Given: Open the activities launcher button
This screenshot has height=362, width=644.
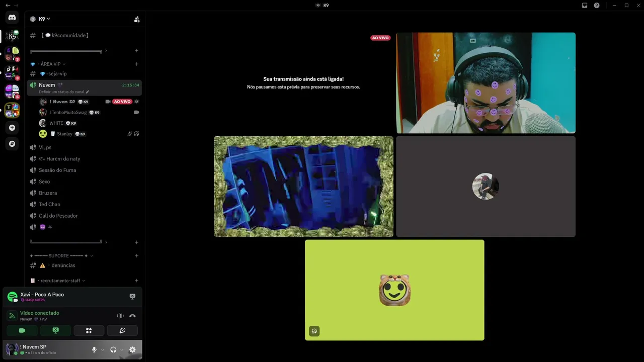Looking at the screenshot, I should point(89,330).
